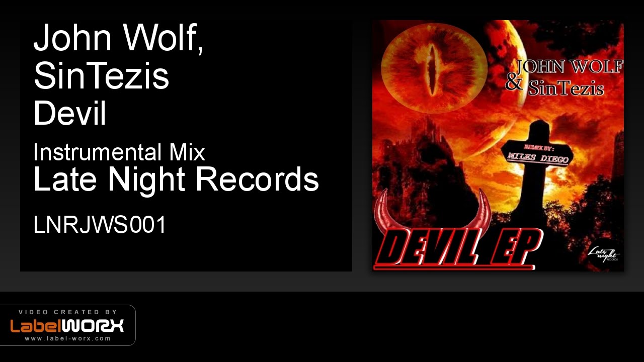Click the LNRJWS001 catalog number
Image resolution: width=644 pixels, height=362 pixels.
click(100, 225)
